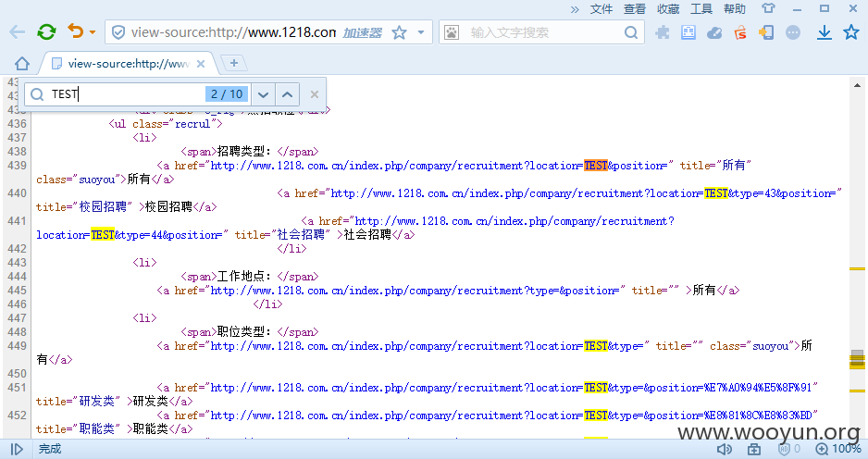Click the 招聘类型 span text

click(x=246, y=151)
